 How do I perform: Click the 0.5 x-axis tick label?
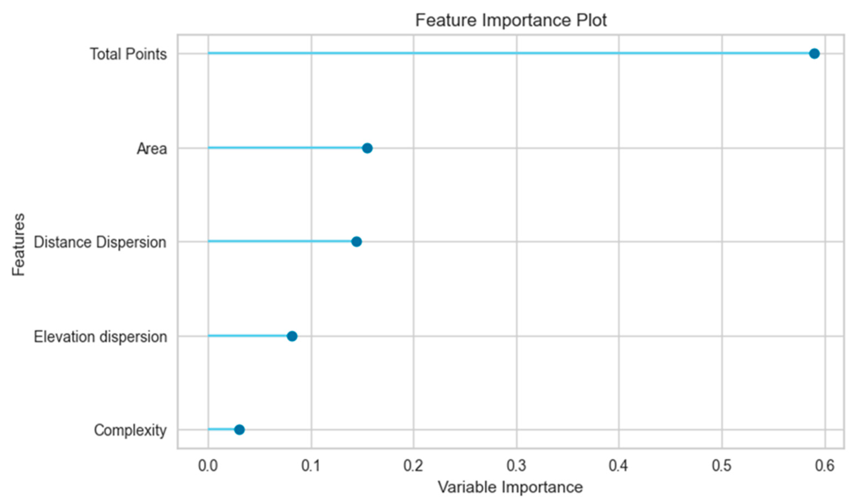722,465
